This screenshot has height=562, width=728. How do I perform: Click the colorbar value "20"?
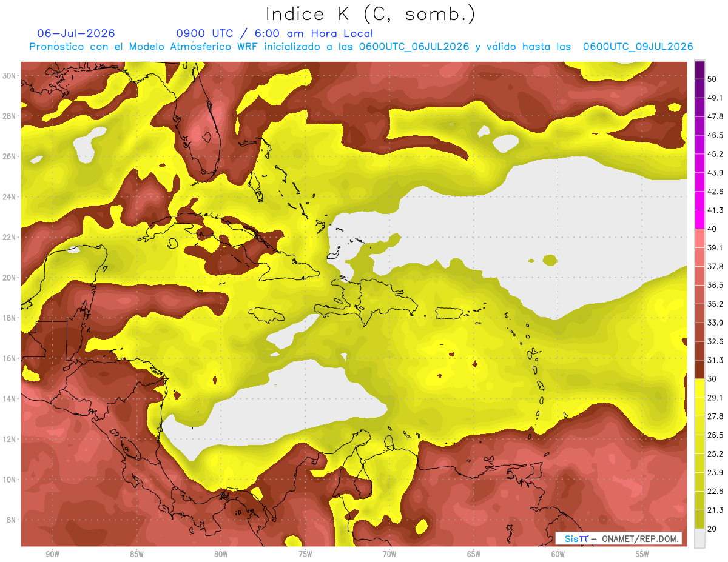(x=712, y=529)
